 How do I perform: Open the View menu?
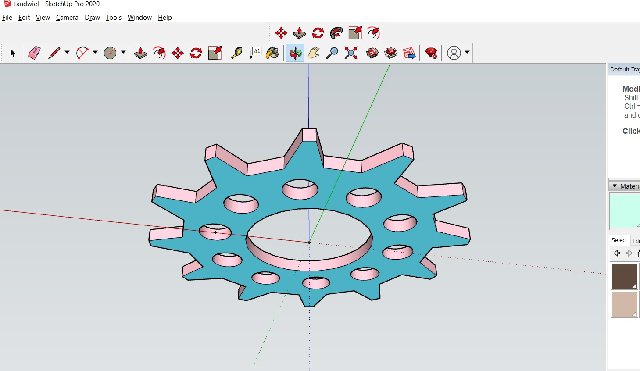(43, 18)
